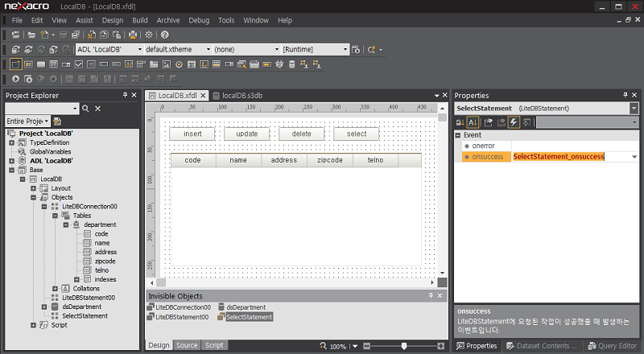Switch to the Script tab at bottom

[x=214, y=345]
